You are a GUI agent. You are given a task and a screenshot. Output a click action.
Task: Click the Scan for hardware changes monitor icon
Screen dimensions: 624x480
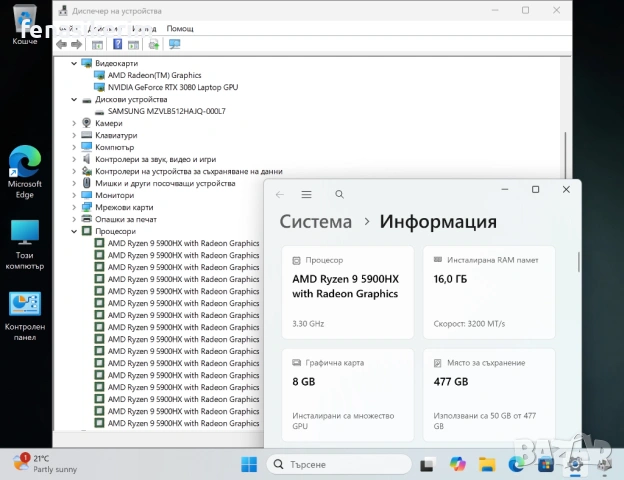[x=174, y=44]
